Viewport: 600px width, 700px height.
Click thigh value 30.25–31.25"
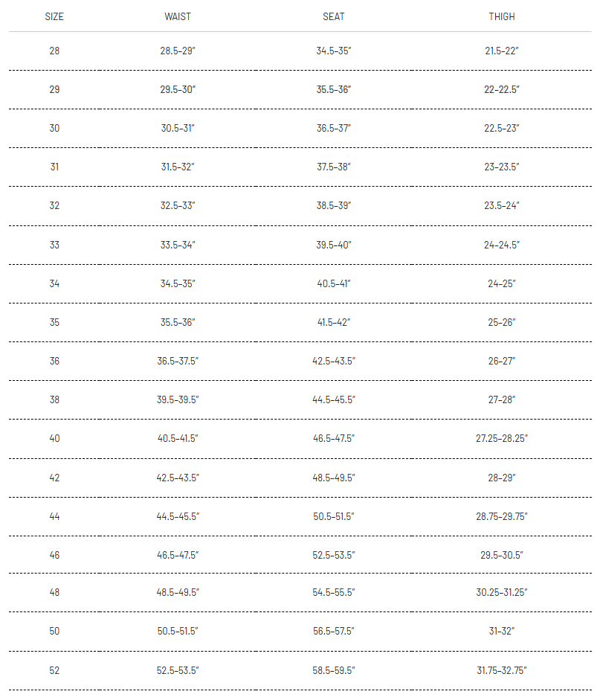click(501, 592)
